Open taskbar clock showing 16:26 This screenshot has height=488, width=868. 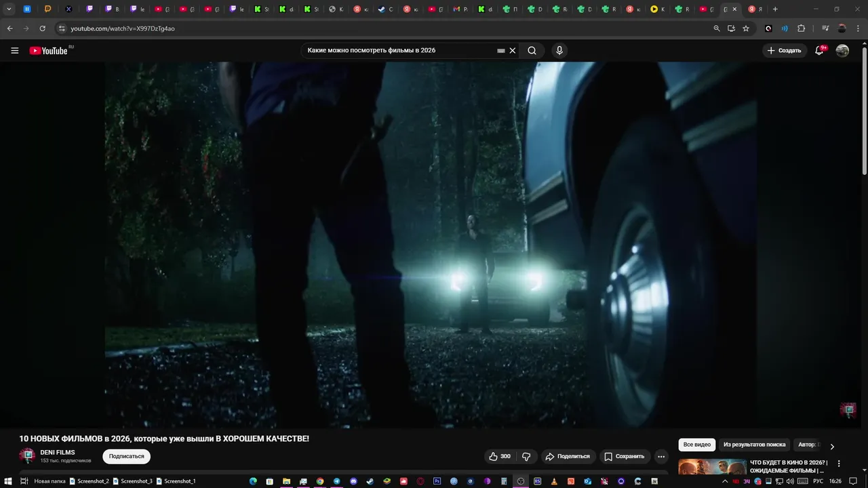pos(835,481)
